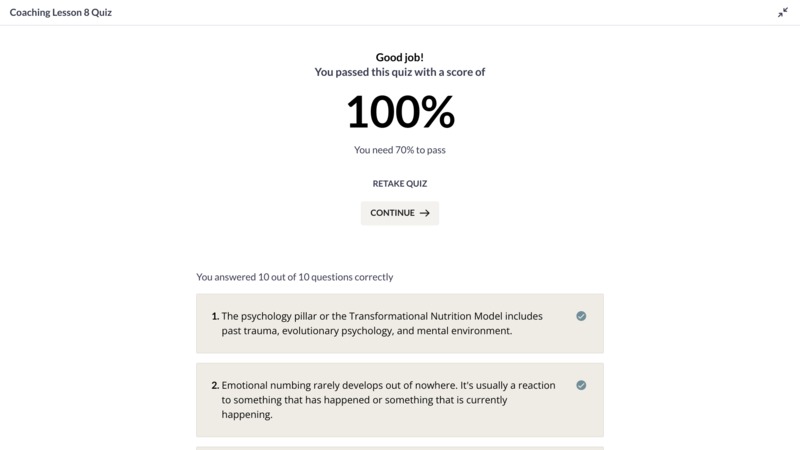Select Retake Quiz
Screen dimensions: 800x450
[399, 184]
